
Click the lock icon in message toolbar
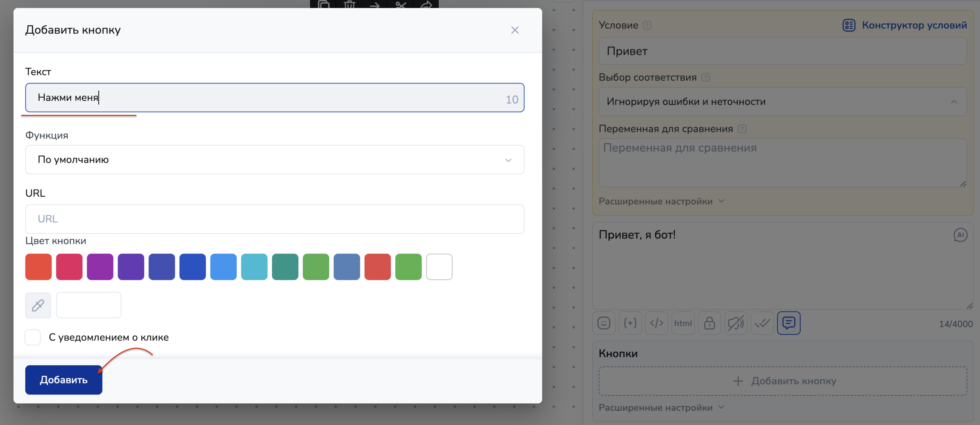pyautogui.click(x=709, y=323)
